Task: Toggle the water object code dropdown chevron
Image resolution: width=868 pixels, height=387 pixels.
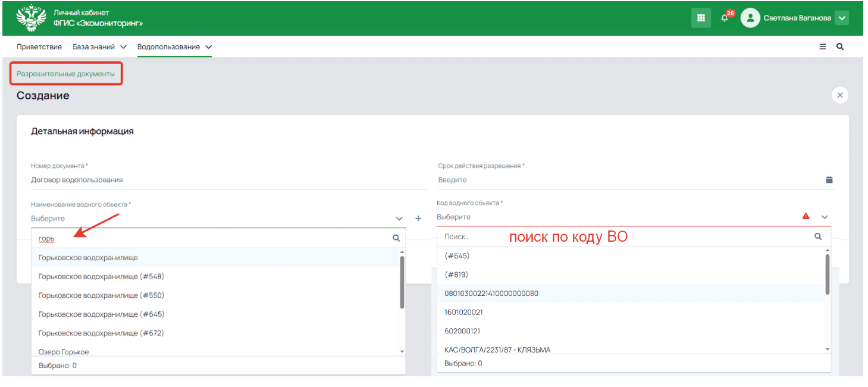Action: (825, 217)
